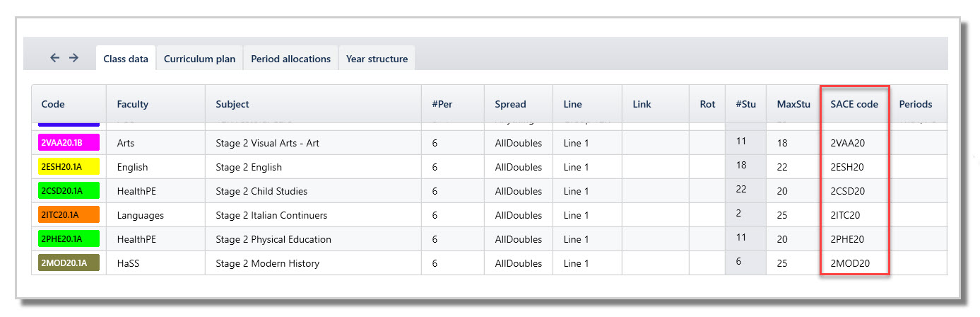Select the olive 2MOD20.1A code tag
The image size is (980, 317).
click(69, 263)
